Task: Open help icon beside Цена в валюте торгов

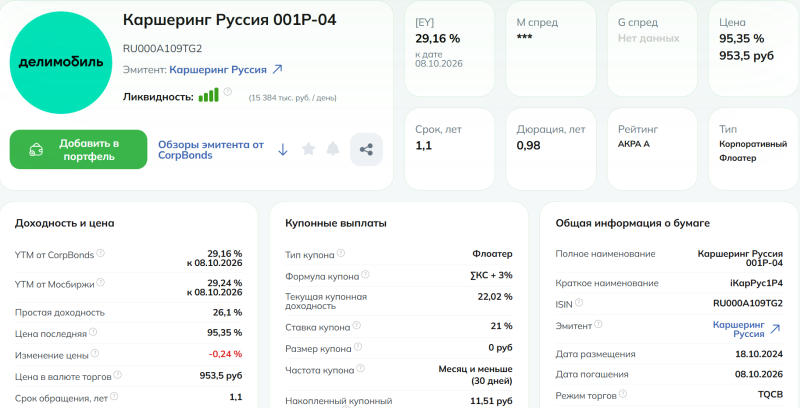Action: 117,375
